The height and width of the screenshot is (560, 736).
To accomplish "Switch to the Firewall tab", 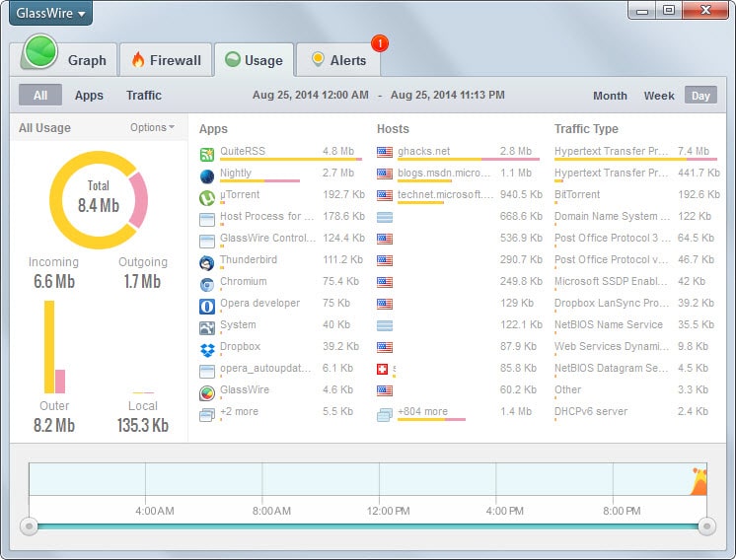I will pyautogui.click(x=166, y=59).
